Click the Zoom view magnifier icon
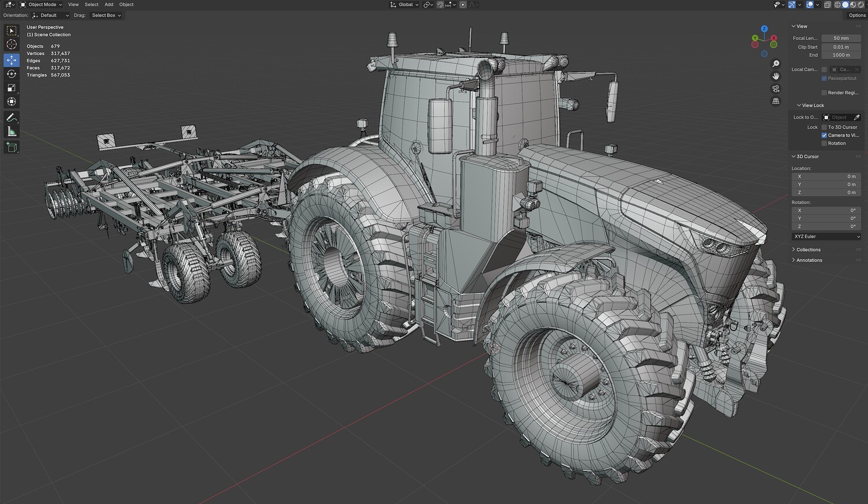 pos(776,64)
